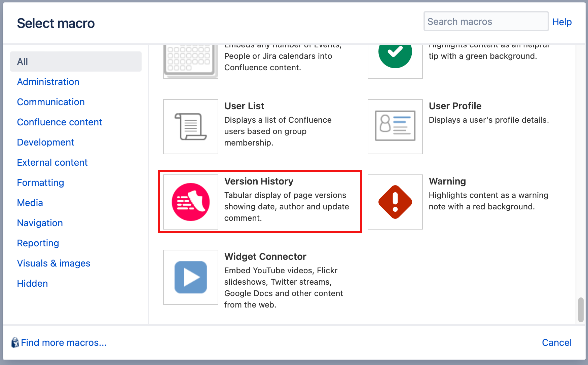The width and height of the screenshot is (588, 365).
Task: Select the Version History macro icon
Action: 191,202
